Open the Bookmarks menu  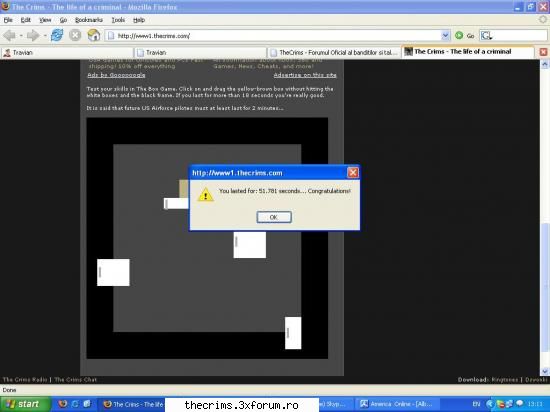89,20
